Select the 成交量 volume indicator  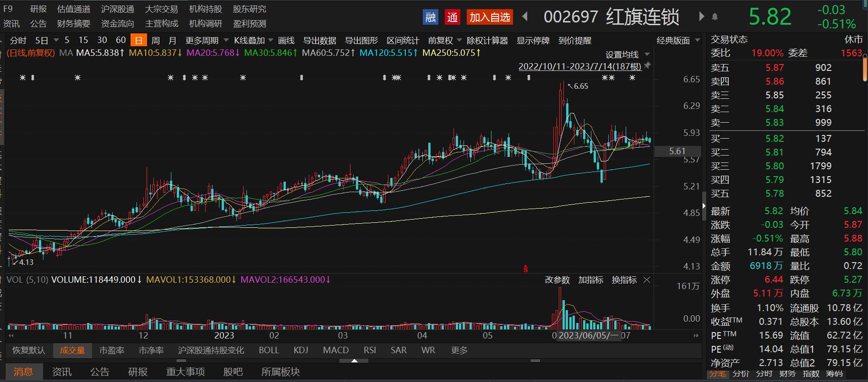[72, 350]
